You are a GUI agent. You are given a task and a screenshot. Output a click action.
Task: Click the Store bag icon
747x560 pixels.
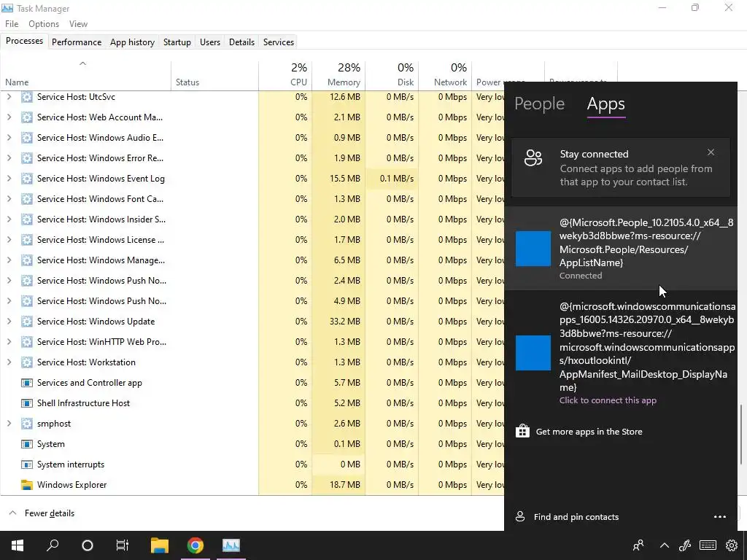tap(522, 432)
